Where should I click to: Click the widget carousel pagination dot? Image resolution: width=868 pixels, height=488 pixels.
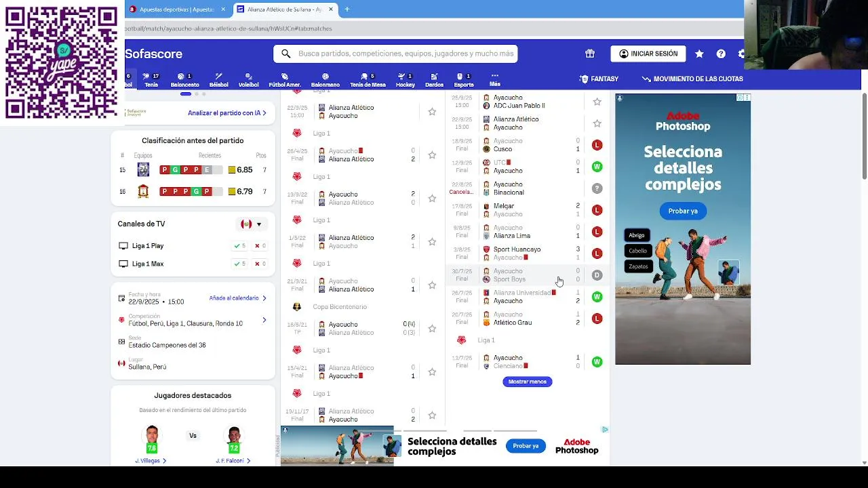(x=185, y=94)
